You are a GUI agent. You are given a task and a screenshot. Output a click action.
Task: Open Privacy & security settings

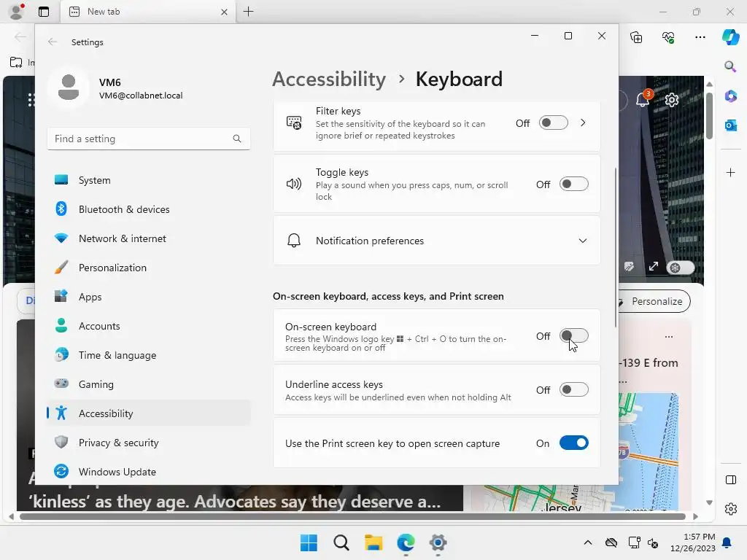click(149, 443)
